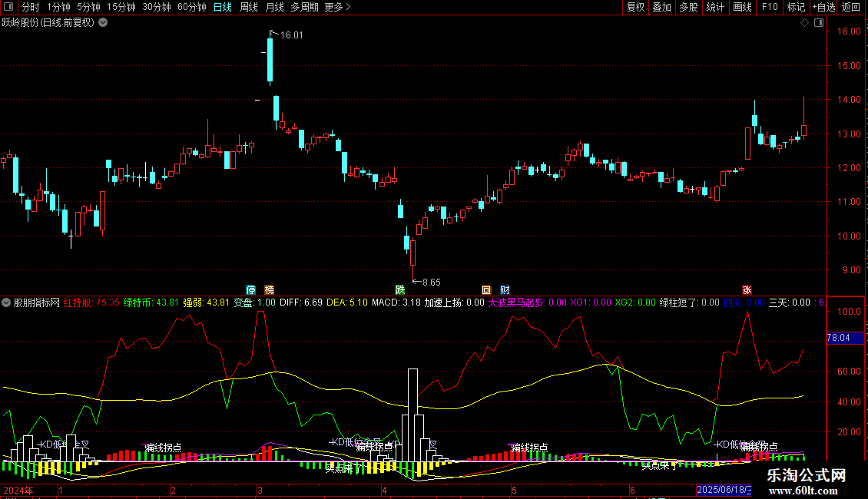Open the 多周期 multi-period view
868x499 pixels.
click(x=304, y=7)
